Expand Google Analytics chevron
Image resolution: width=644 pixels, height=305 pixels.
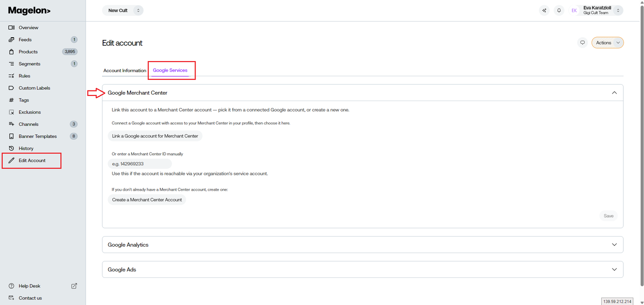(x=614, y=245)
